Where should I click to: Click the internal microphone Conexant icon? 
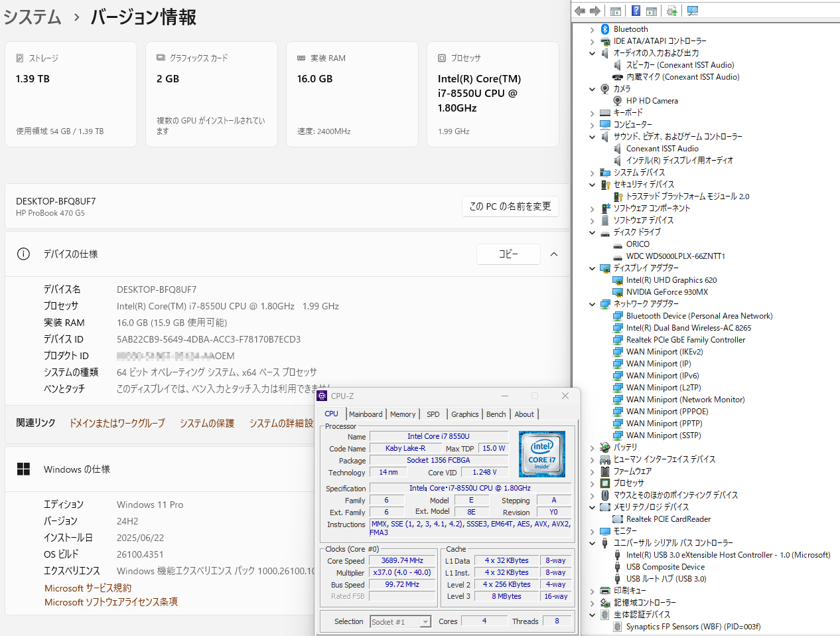click(x=618, y=77)
